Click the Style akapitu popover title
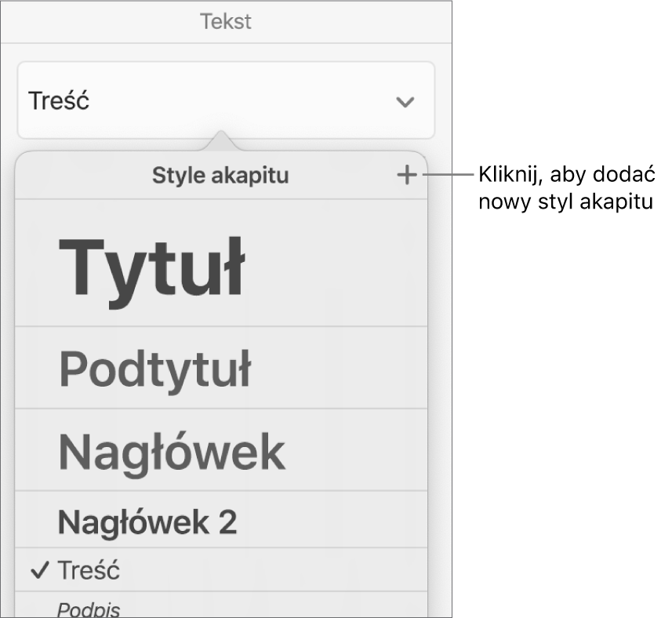This screenshot has width=672, height=618. click(x=220, y=176)
